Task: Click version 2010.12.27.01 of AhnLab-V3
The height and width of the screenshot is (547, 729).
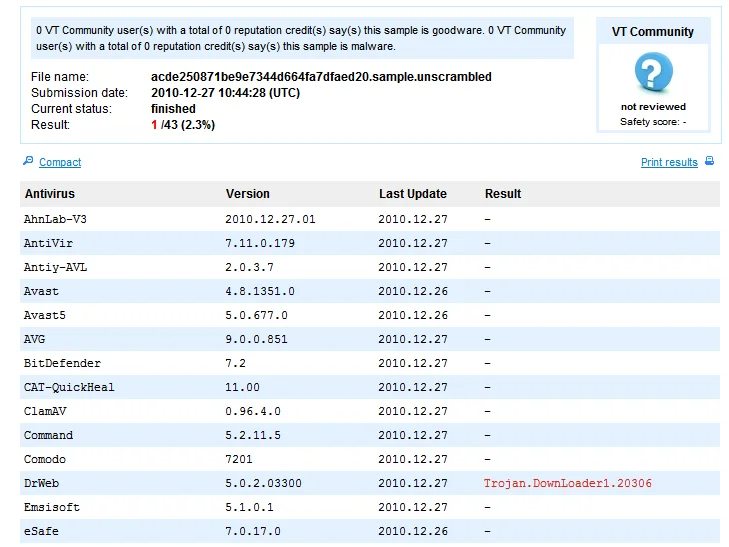Action: (270, 219)
